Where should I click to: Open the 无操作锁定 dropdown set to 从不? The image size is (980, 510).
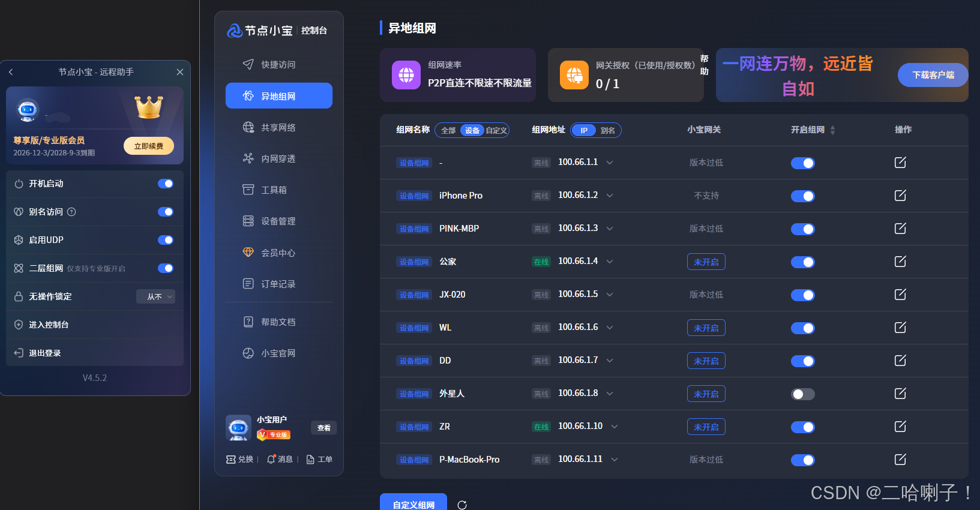[x=156, y=296]
